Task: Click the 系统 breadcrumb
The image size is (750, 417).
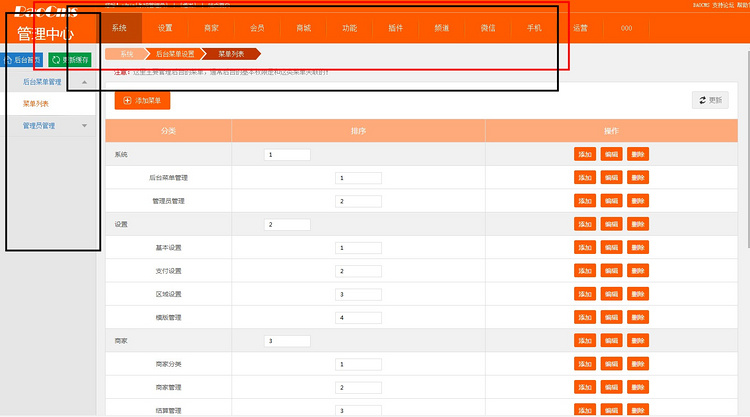Action: (125, 54)
